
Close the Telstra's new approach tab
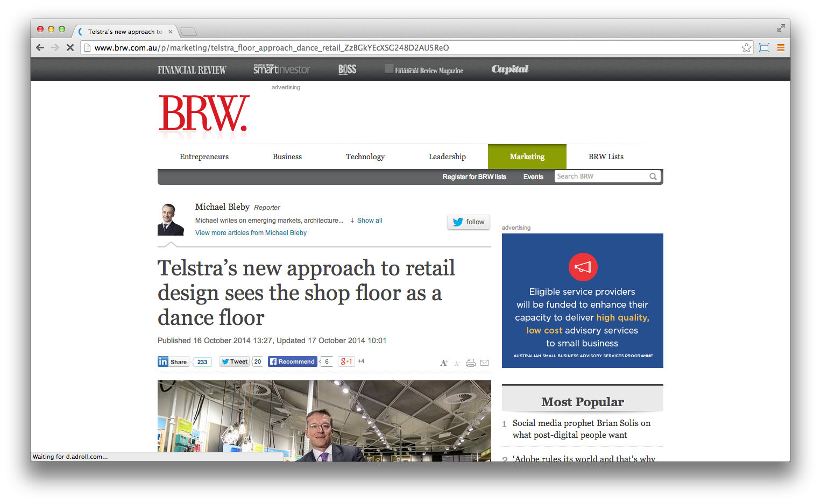click(x=171, y=32)
